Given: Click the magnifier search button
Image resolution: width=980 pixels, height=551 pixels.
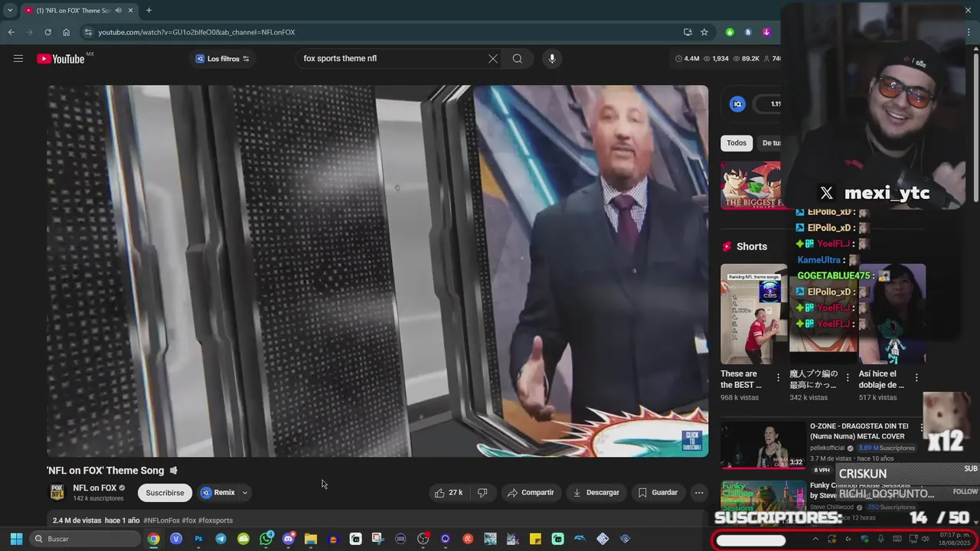Looking at the screenshot, I should pos(518,58).
